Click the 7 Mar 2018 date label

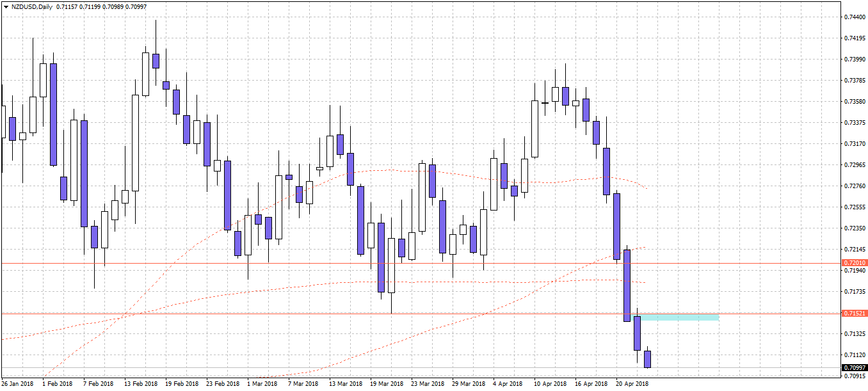pos(303,384)
